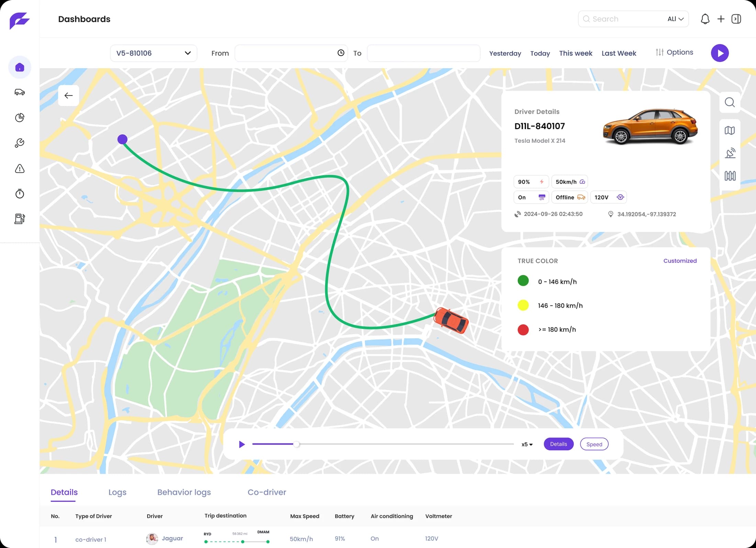Toggle the Details pill on the playback bar
Viewport: 756px width, 548px height.
tap(558, 444)
